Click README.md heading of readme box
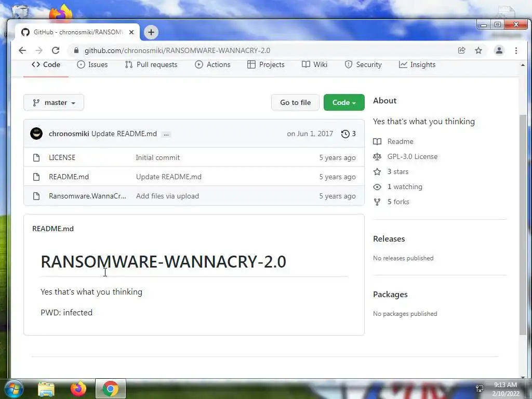This screenshot has height=399, width=532. tap(53, 229)
